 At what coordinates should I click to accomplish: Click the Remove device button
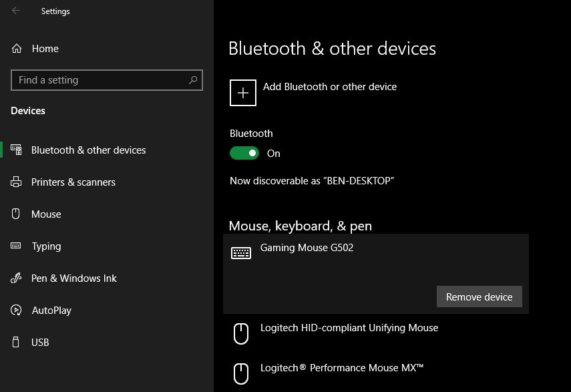tap(479, 297)
